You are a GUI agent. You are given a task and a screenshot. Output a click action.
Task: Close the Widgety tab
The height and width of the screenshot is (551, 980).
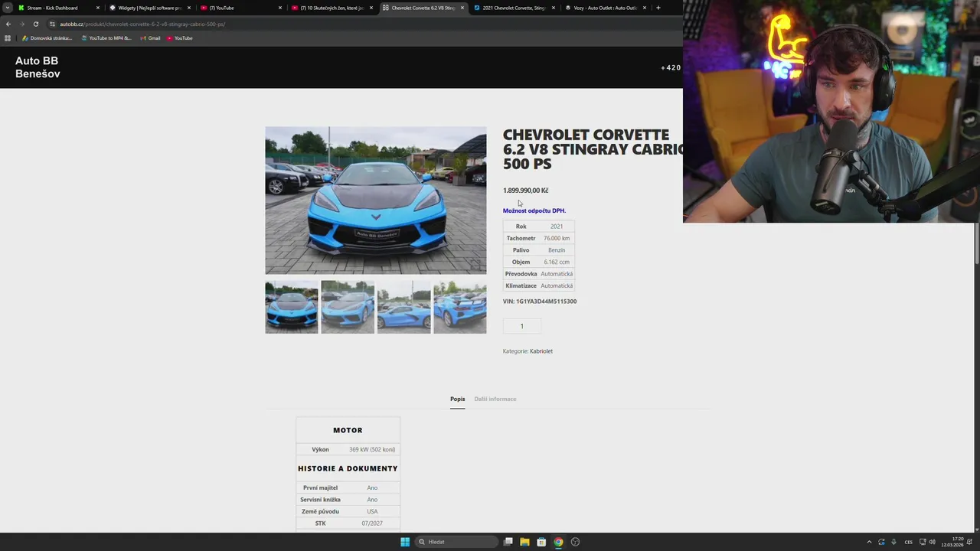tap(189, 8)
